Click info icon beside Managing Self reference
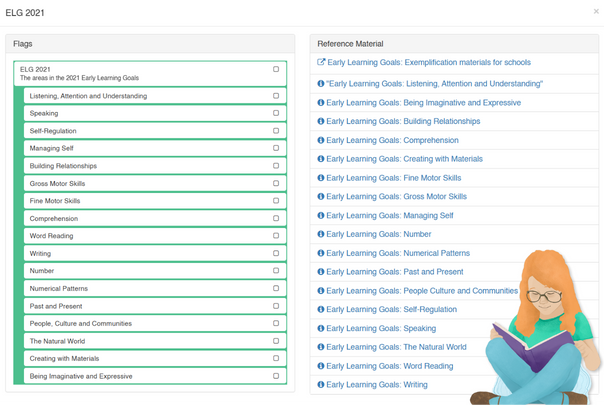Image resolution: width=604 pixels, height=405 pixels. pyautogui.click(x=321, y=216)
